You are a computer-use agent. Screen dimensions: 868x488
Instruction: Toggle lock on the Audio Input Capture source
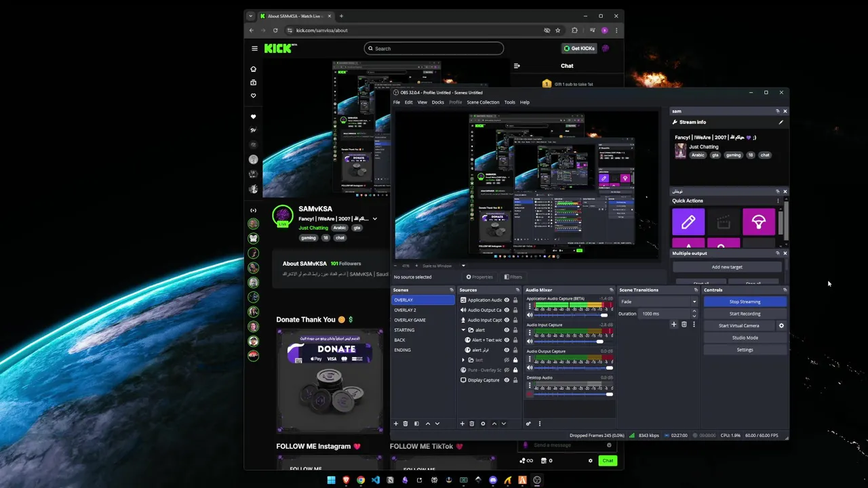515,320
